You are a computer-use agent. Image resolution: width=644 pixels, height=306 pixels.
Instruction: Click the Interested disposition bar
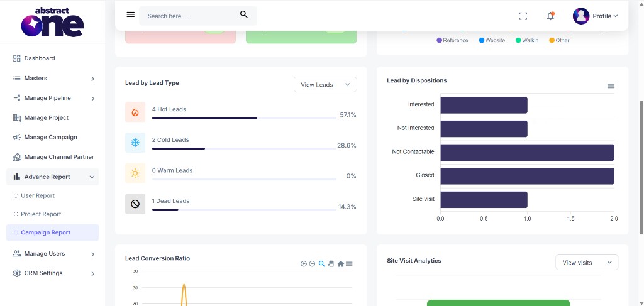(484, 105)
